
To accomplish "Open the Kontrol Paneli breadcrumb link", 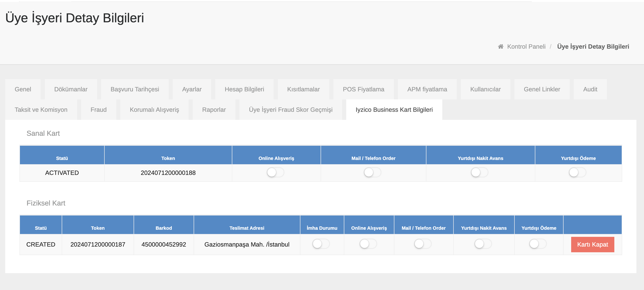I will [526, 47].
